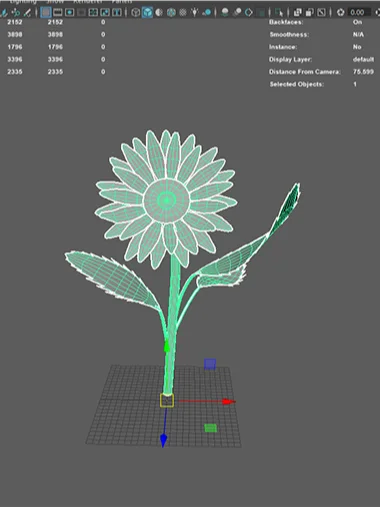Image resolution: width=380 pixels, height=507 pixels.
Task: Toggle Screen Space Ambient Occlusion icon
Action: pos(225,13)
